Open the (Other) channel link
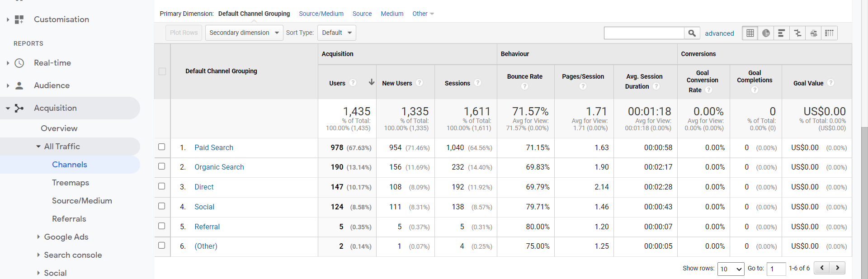The width and height of the screenshot is (868, 279). click(x=206, y=246)
